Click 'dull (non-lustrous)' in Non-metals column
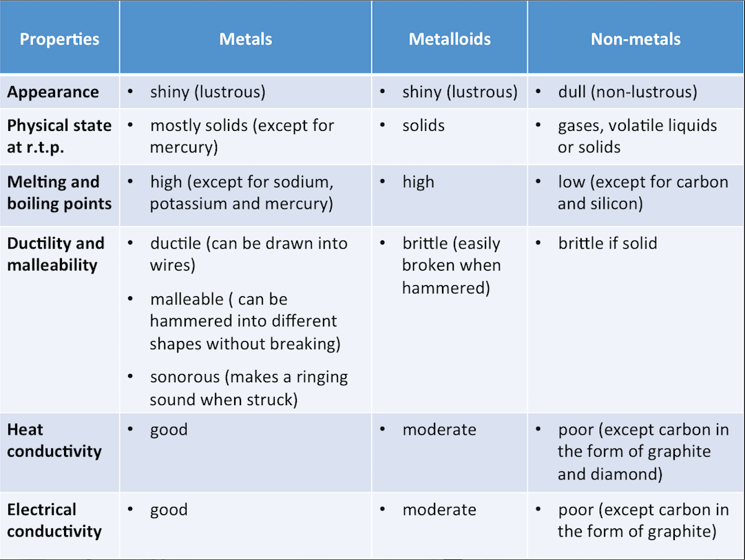 tap(627, 92)
